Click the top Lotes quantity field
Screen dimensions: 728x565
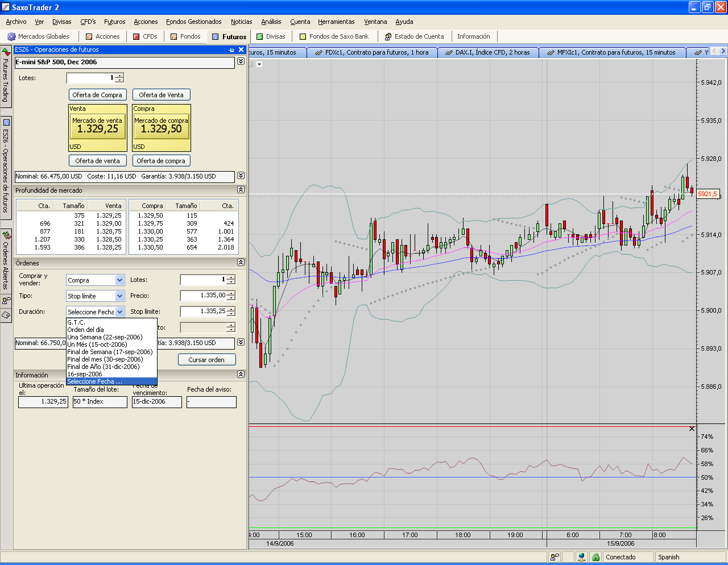click(x=91, y=78)
